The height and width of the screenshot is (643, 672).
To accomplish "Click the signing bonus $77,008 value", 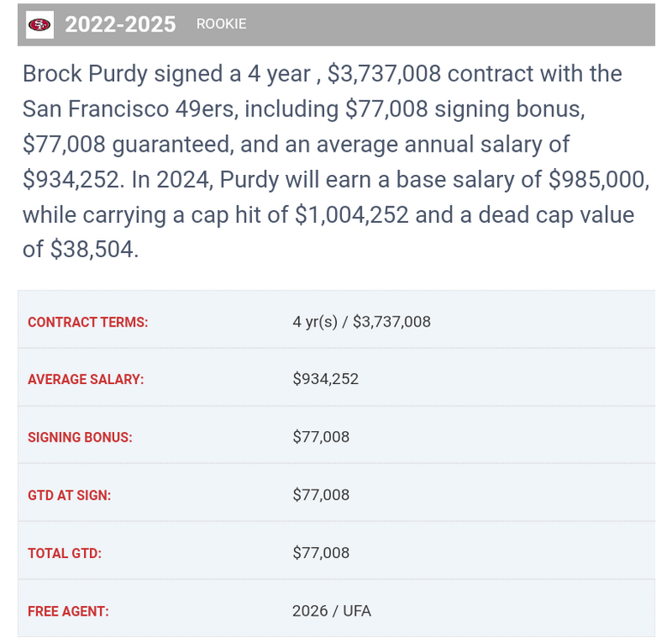I will coord(321,437).
